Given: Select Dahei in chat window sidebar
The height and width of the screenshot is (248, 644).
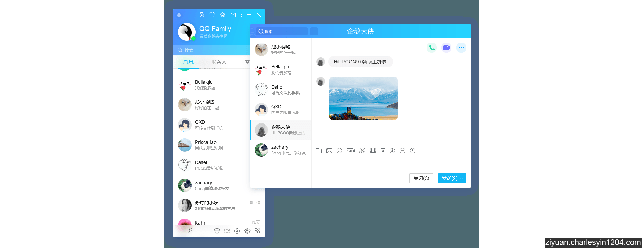Looking at the screenshot, I should [281, 90].
